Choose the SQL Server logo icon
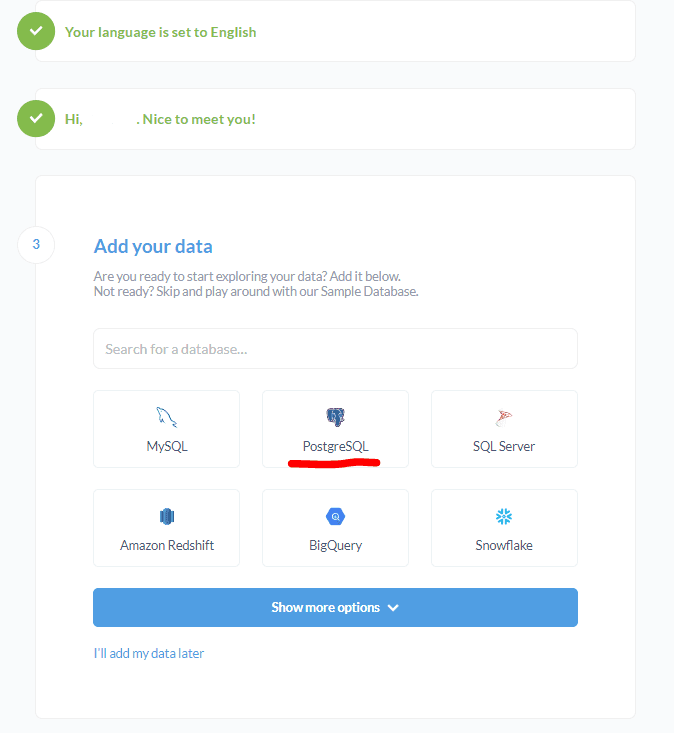 click(x=504, y=417)
